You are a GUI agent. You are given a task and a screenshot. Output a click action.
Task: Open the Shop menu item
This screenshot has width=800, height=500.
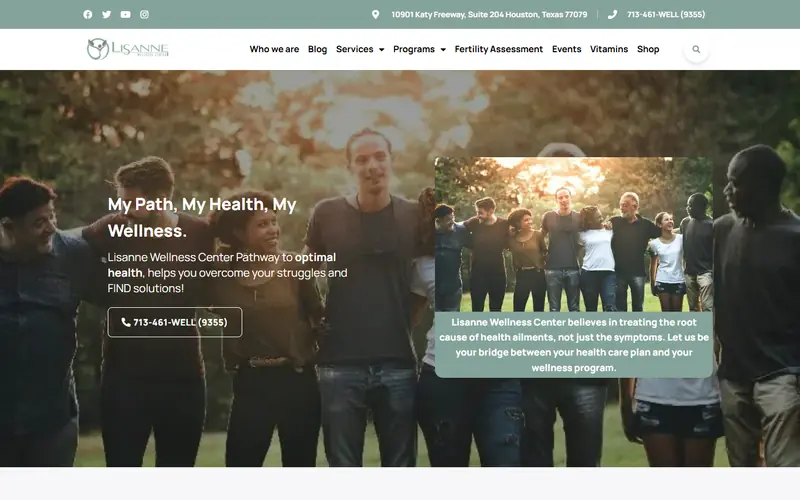pyautogui.click(x=648, y=49)
